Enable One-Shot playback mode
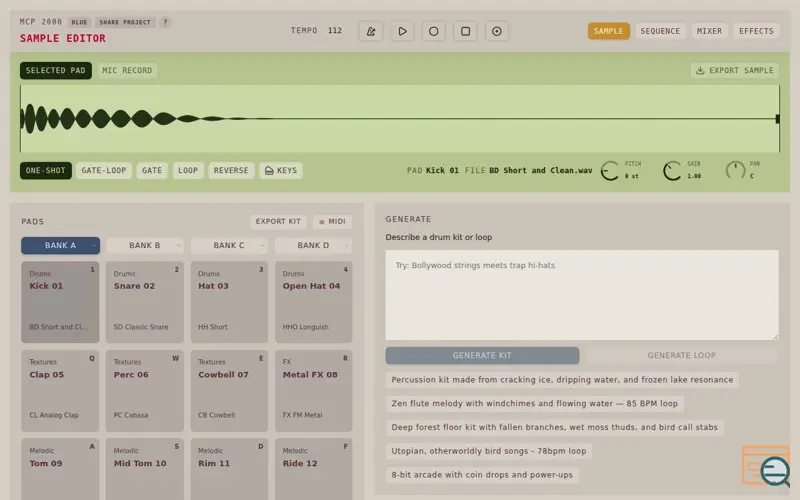800x500 pixels. click(x=45, y=170)
